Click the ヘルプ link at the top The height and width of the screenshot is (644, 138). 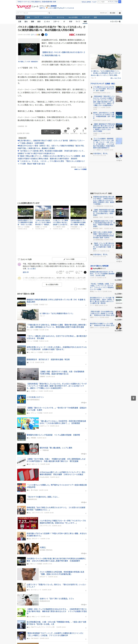coord(94,2)
